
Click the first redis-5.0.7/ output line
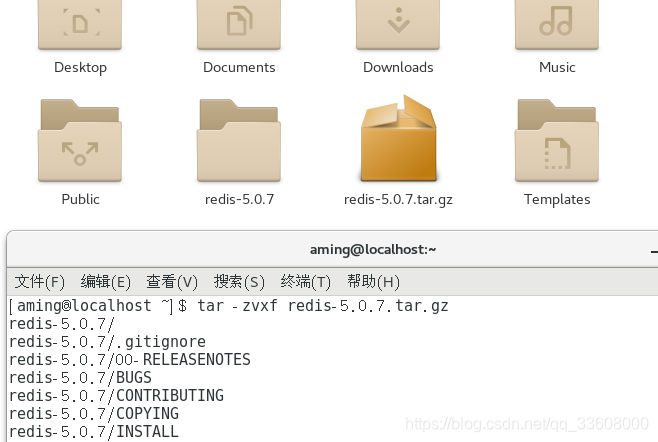62,324
